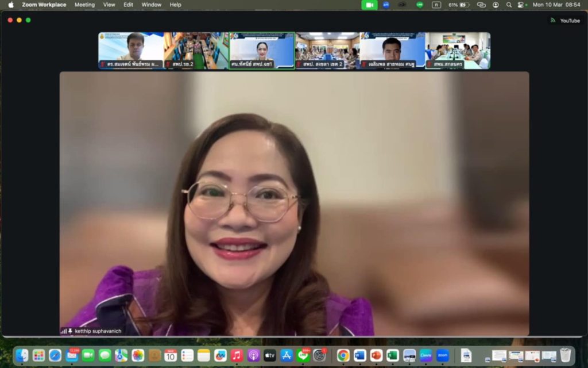Open the Apple menu
Image resolution: width=588 pixels, height=368 pixels.
tap(11, 5)
